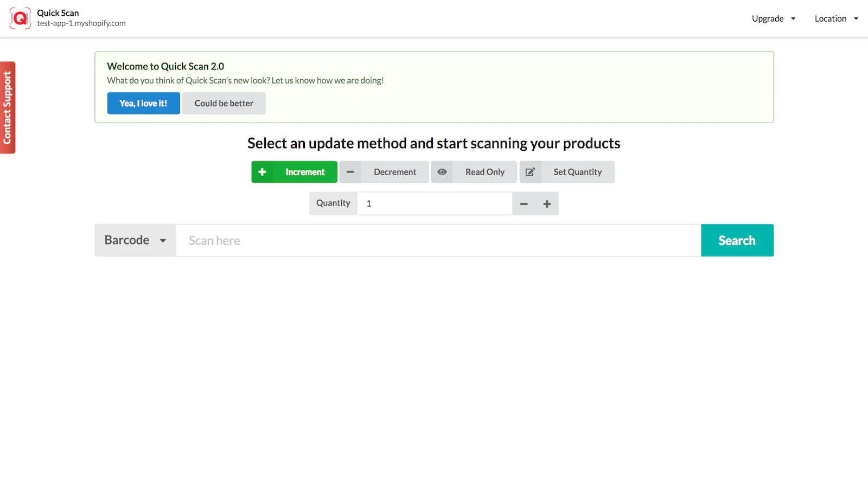Click into the Quantity number field
The height and width of the screenshot is (488, 868).
point(435,204)
